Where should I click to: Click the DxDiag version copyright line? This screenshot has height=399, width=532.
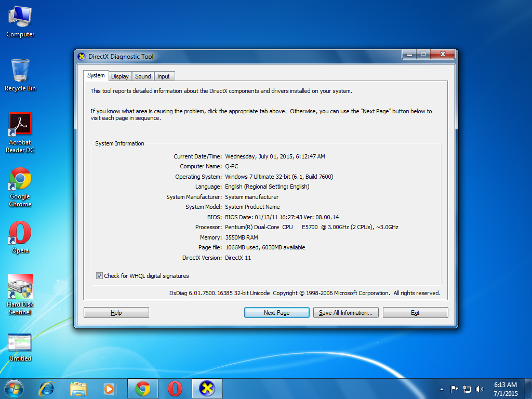305,293
